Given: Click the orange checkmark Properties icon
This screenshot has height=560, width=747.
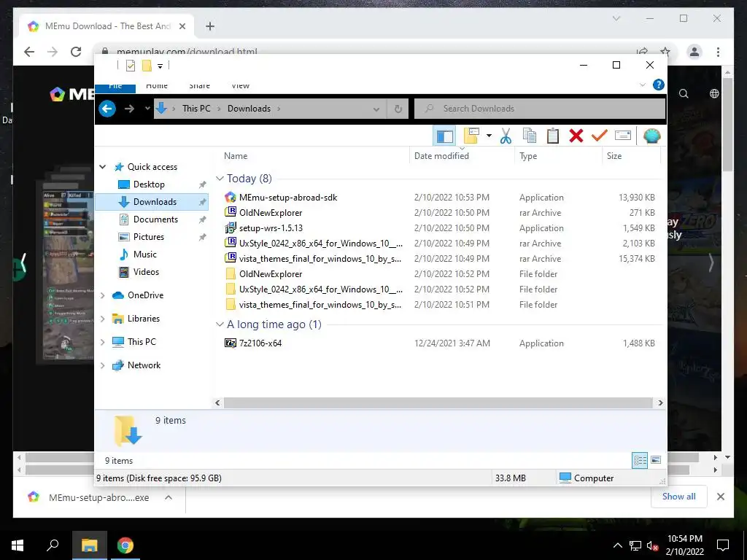Looking at the screenshot, I should coord(600,136).
